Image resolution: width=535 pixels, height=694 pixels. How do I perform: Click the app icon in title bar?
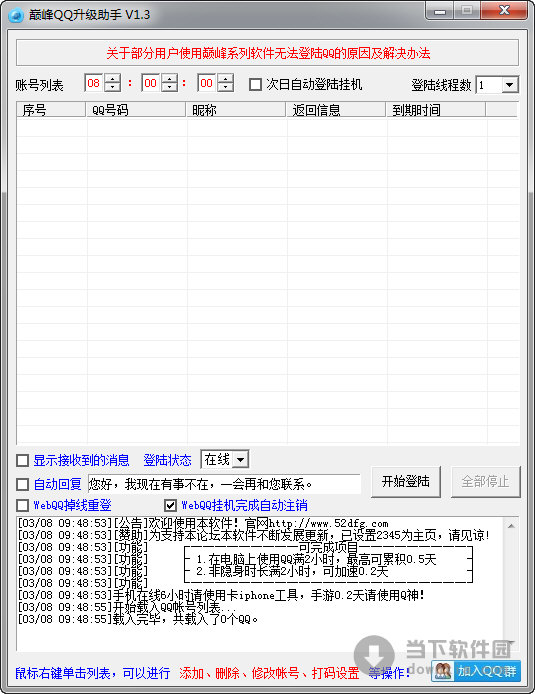point(15,15)
